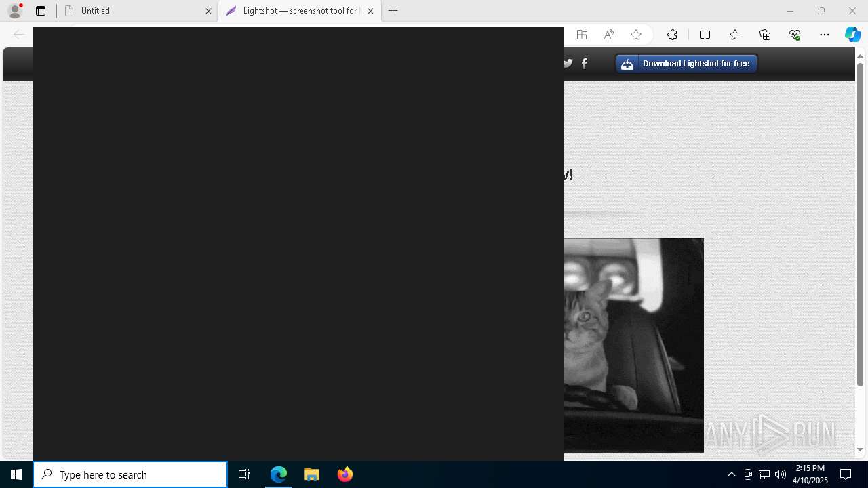Turn on Read aloud
Viewport: 868px width, 488px height.
click(609, 35)
